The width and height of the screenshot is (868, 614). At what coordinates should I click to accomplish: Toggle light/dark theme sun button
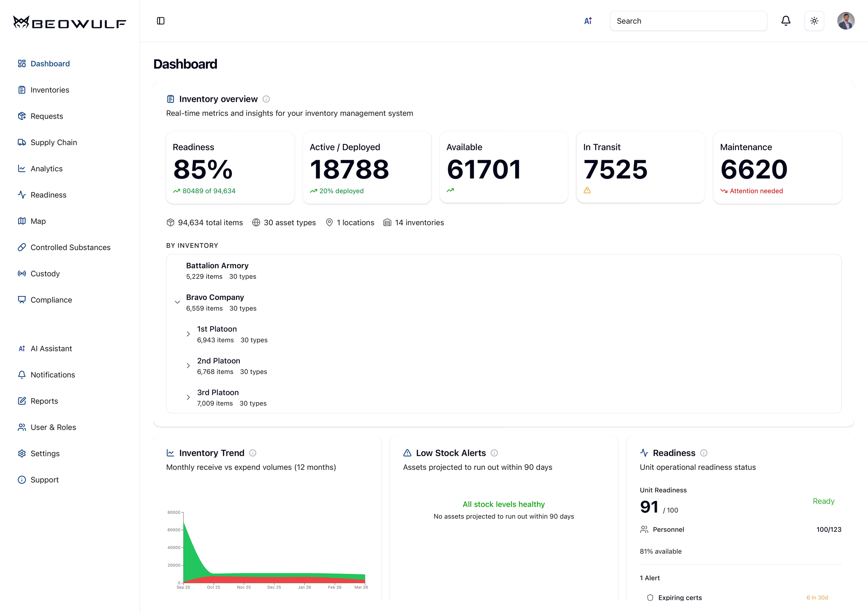tap(814, 21)
